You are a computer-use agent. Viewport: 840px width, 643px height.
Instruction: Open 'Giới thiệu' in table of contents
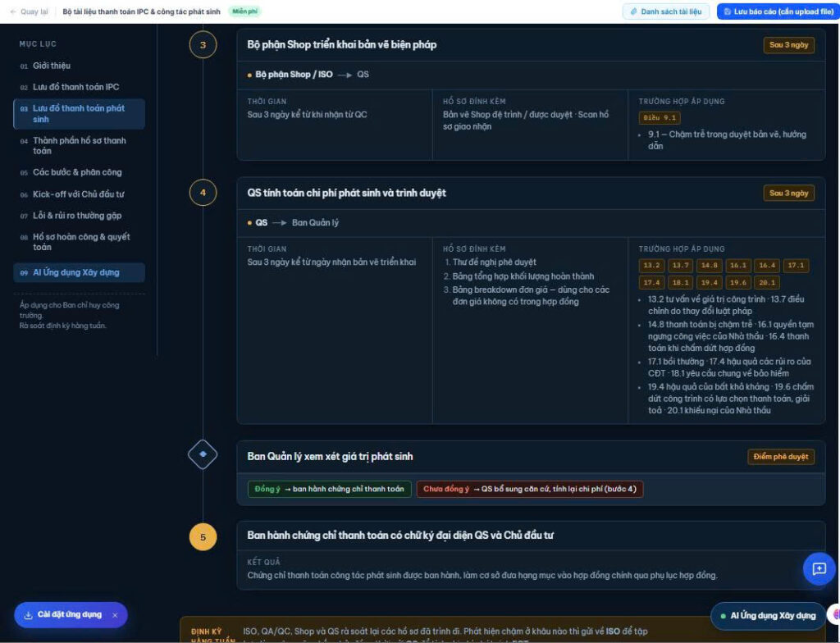click(52, 66)
